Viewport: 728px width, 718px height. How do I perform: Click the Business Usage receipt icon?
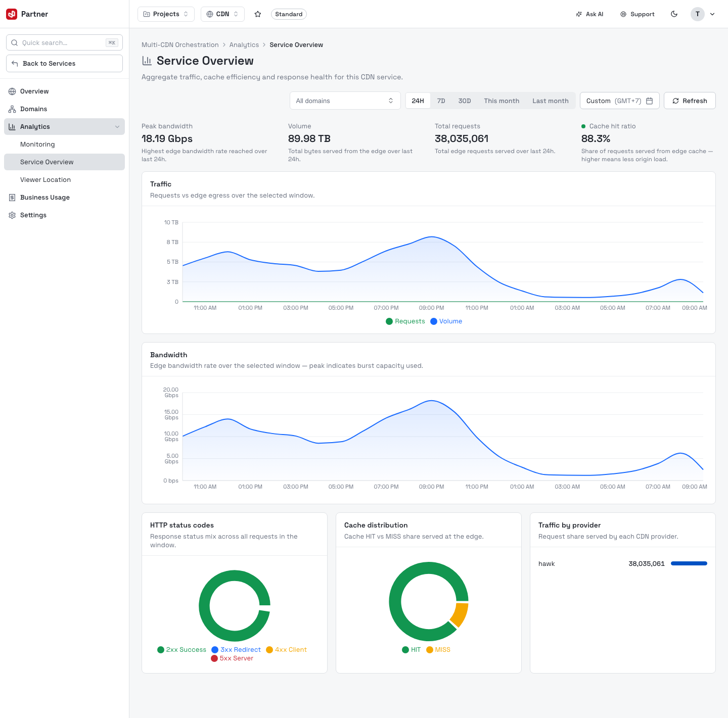pyautogui.click(x=12, y=198)
